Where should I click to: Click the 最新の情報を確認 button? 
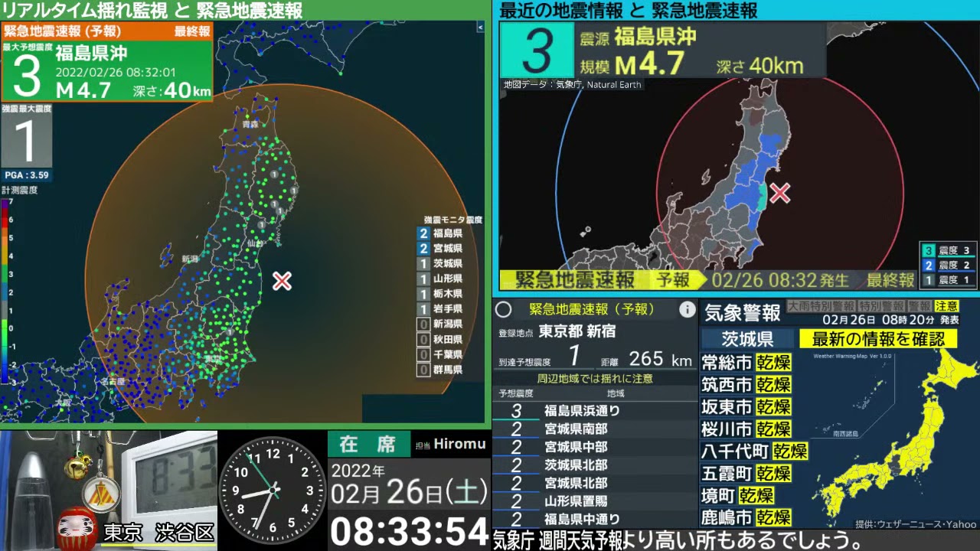[x=878, y=339]
